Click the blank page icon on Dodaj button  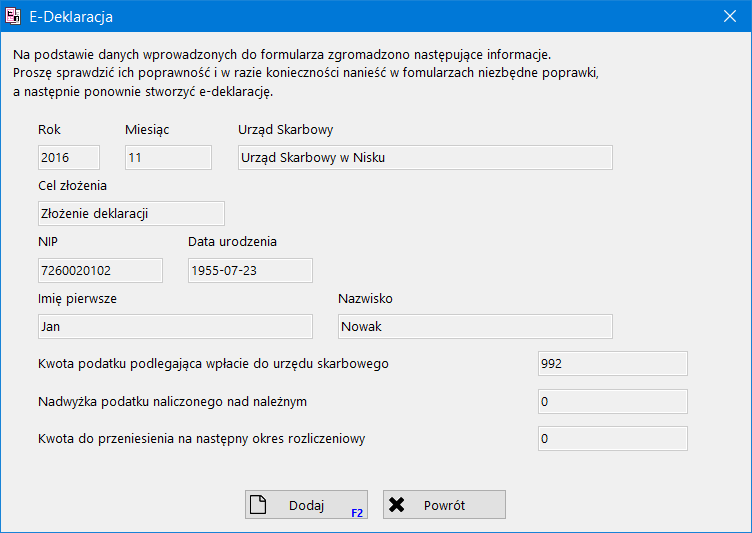[x=258, y=505]
